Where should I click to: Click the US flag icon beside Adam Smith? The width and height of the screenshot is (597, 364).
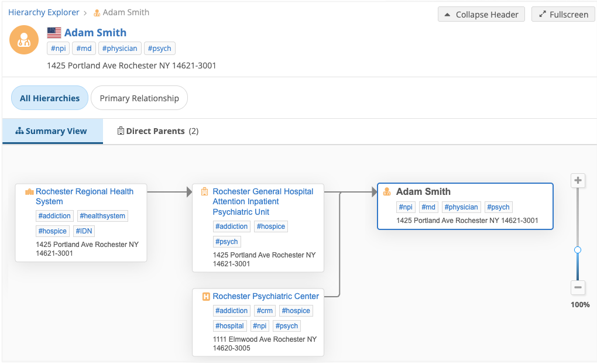(x=54, y=33)
